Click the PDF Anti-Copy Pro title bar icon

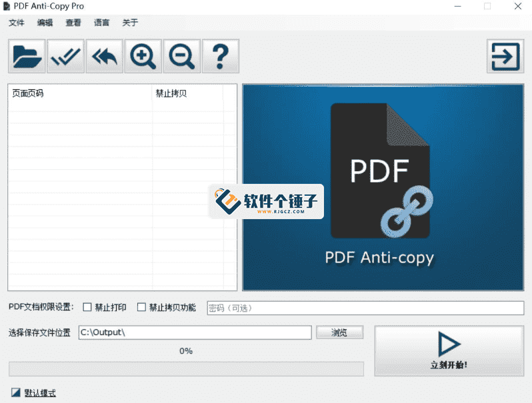click(7, 6)
